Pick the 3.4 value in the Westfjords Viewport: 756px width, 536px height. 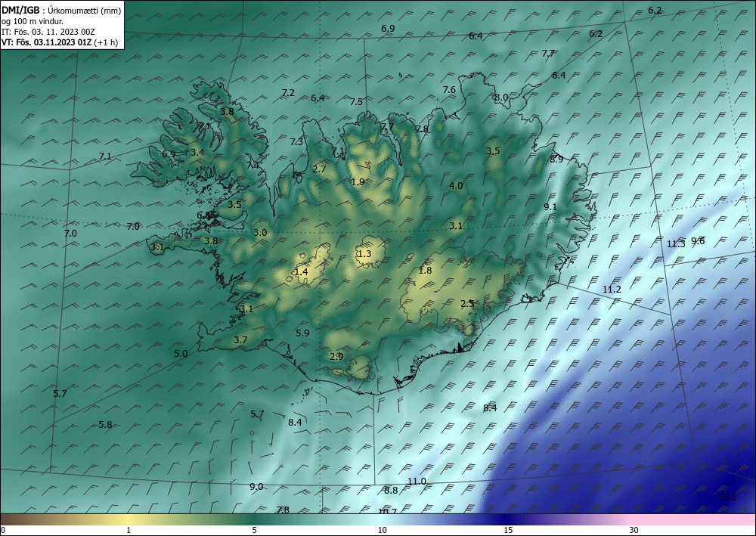tap(197, 152)
